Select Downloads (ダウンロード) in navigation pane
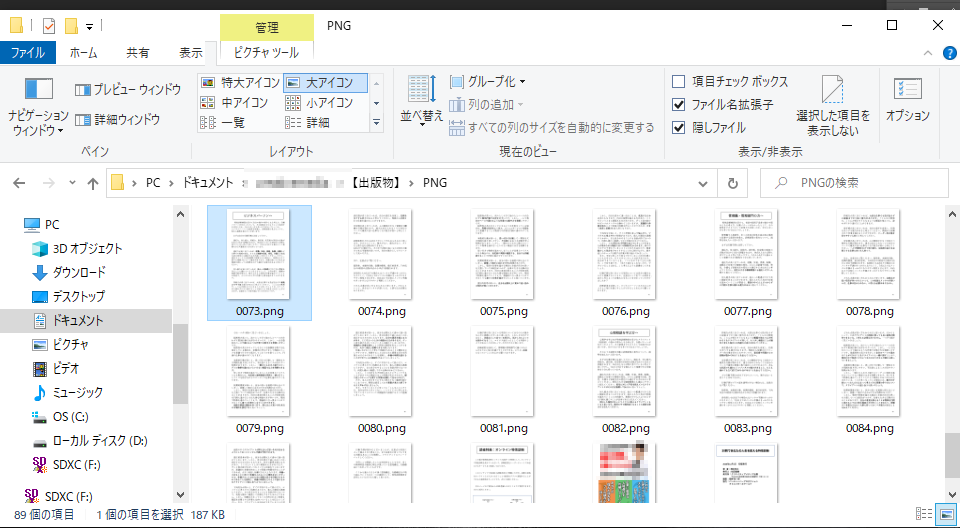Viewport: 960px width, 528px height. click(78, 272)
